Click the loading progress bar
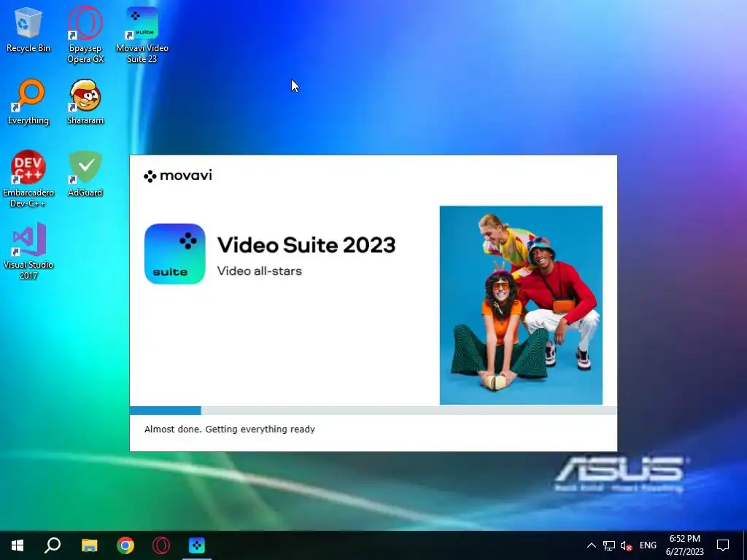Viewport: 747px width, 560px height. coord(373,411)
